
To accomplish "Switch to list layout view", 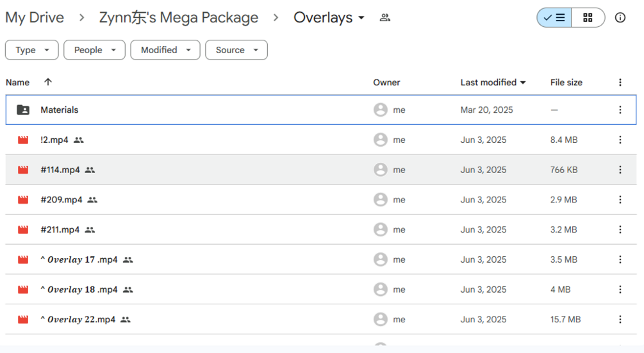I will click(554, 18).
